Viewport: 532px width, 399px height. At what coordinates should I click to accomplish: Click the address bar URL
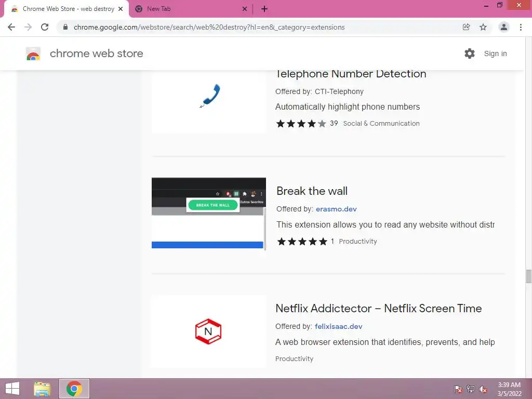[x=209, y=27]
